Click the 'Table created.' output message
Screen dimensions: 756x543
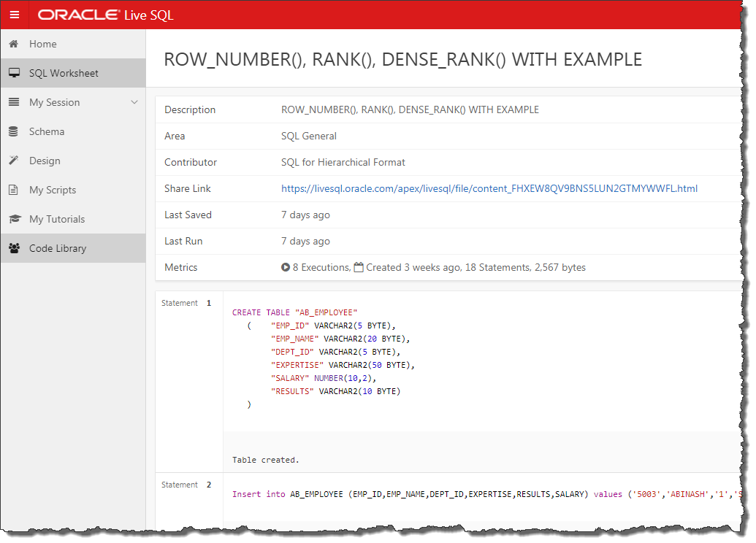(x=265, y=460)
